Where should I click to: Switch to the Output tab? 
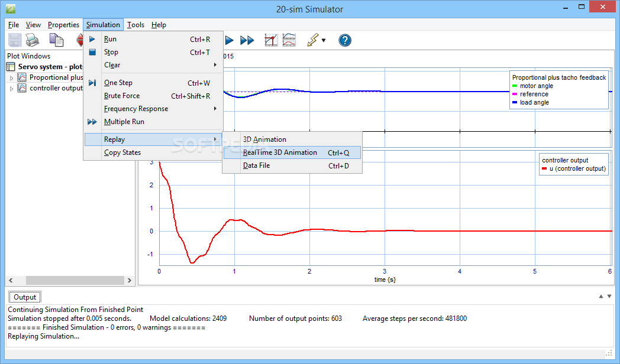pos(24,297)
